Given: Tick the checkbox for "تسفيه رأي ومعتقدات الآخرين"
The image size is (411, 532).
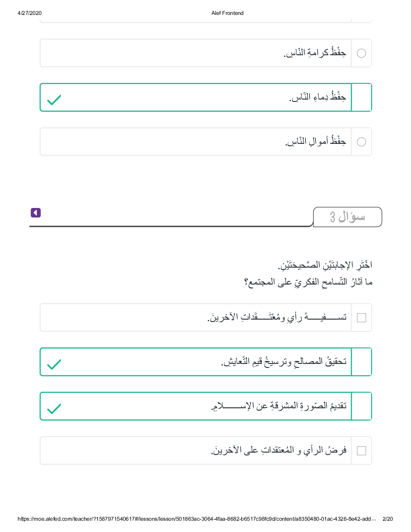Looking at the screenshot, I should point(361,318).
